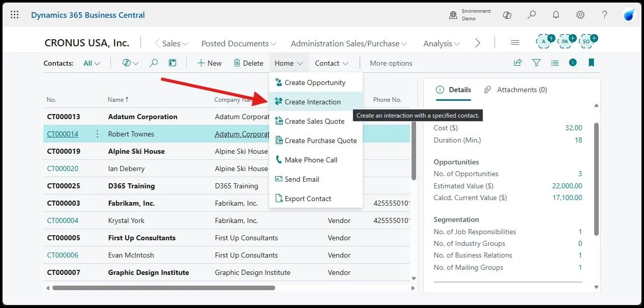Open the Estimated Value 22,000.00 figure
Screen dimensions: 644x308
click(567, 186)
